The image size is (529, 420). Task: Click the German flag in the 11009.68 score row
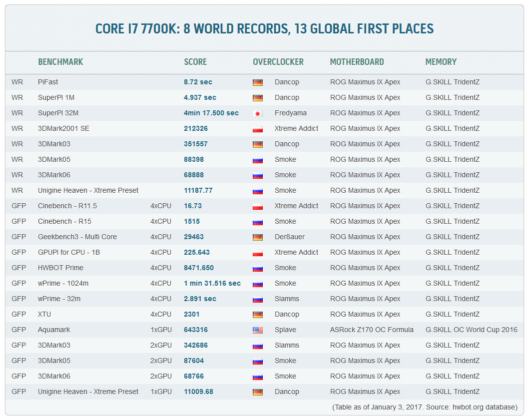258,393
